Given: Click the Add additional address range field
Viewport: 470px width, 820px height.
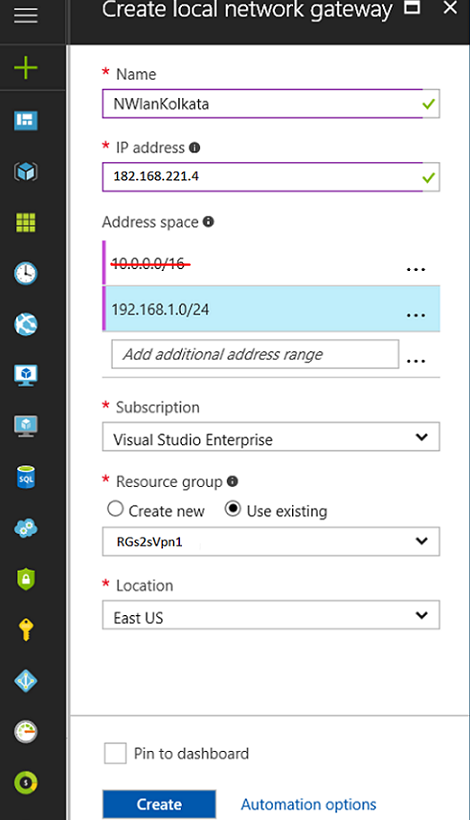Looking at the screenshot, I should coord(255,354).
